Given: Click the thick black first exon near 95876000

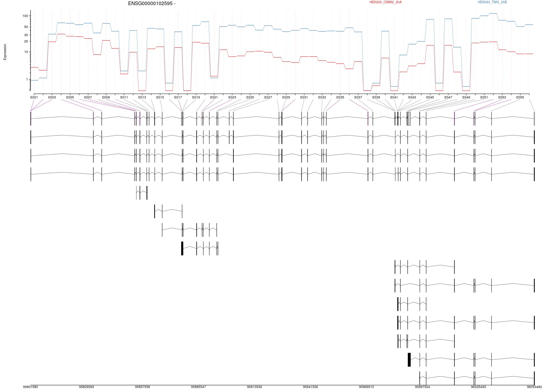Looking at the screenshot, I should click(182, 248).
